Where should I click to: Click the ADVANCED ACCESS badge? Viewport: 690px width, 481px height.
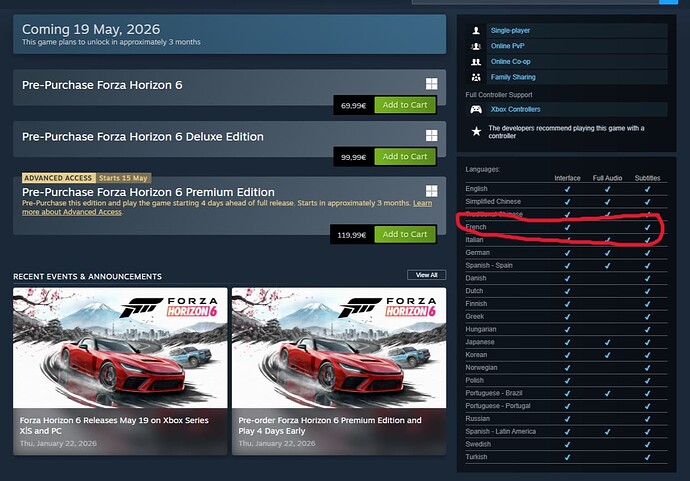tap(58, 178)
